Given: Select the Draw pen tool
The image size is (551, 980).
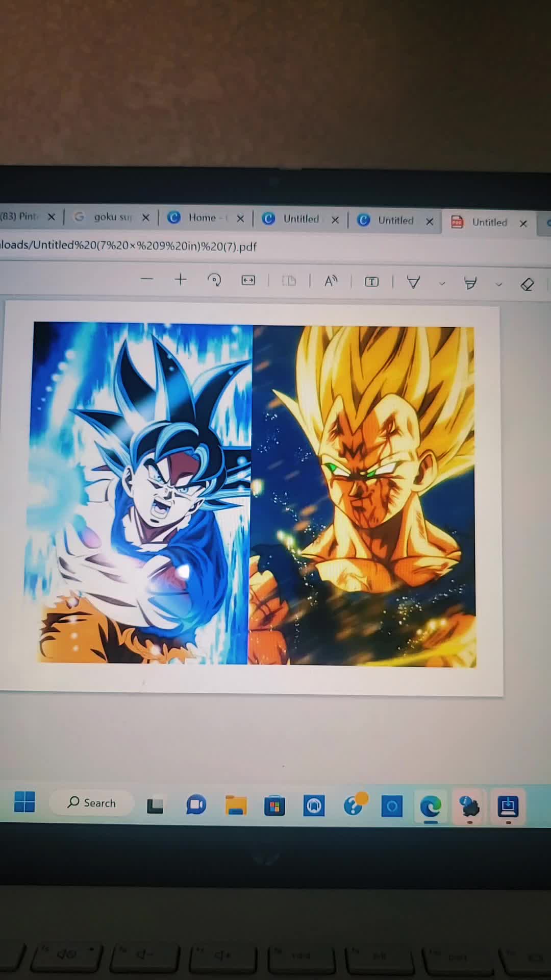Looking at the screenshot, I should pos(413,282).
